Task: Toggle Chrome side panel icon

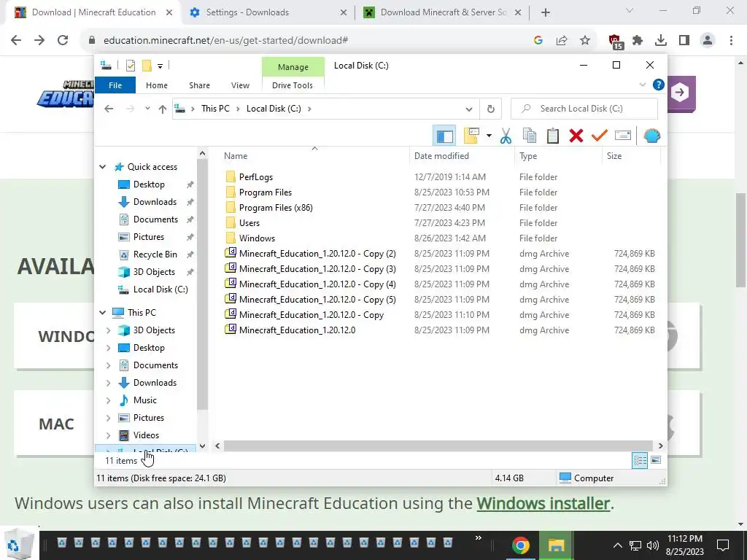Action: tap(684, 41)
